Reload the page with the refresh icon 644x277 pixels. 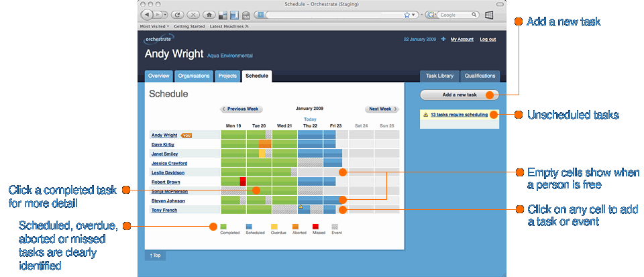tap(178, 14)
